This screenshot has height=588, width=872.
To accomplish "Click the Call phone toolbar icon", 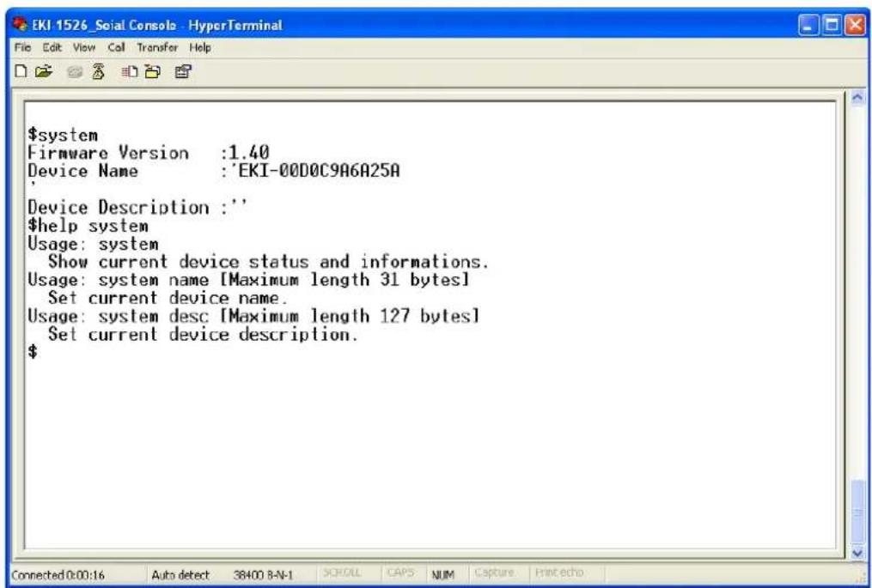I will pos(75,71).
